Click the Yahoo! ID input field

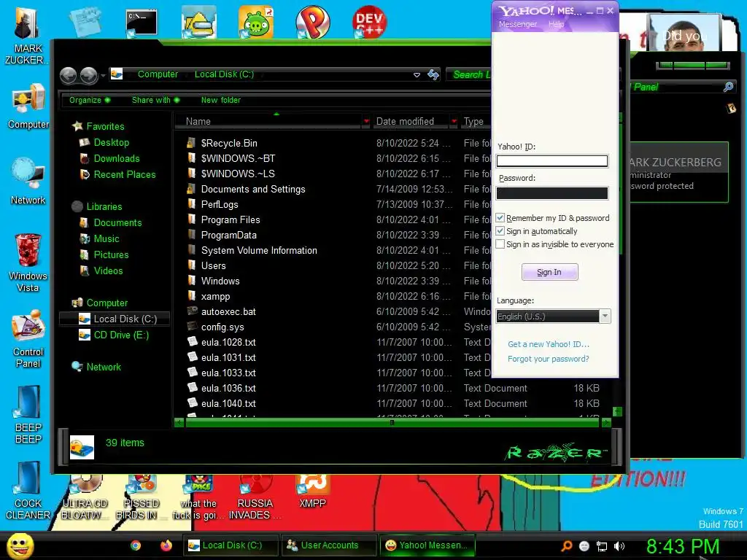(x=552, y=161)
